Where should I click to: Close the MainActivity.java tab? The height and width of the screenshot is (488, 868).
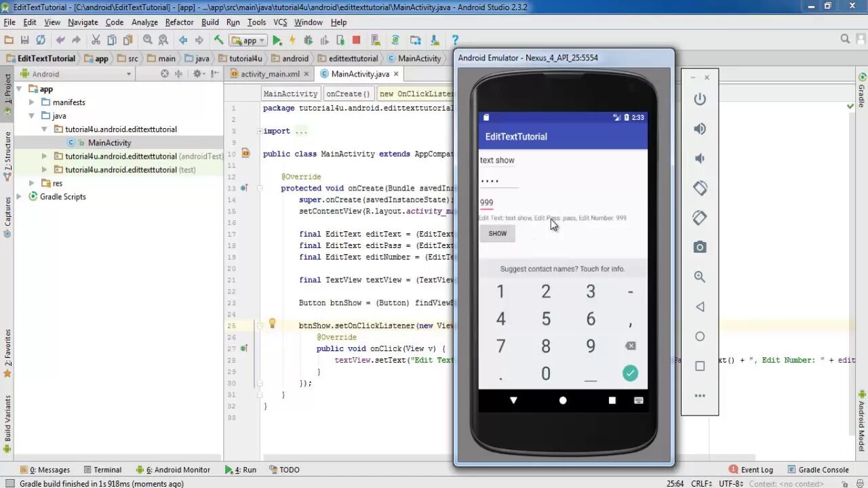tap(396, 74)
